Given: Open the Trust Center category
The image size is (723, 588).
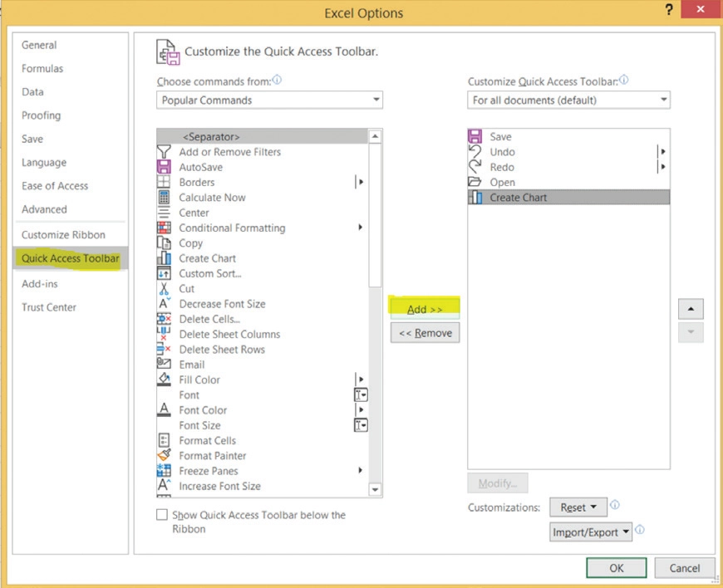Looking at the screenshot, I should pyautogui.click(x=49, y=307).
